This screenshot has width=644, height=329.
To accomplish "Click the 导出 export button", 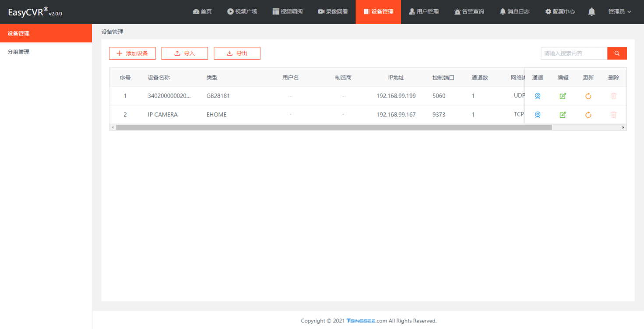I will (237, 53).
